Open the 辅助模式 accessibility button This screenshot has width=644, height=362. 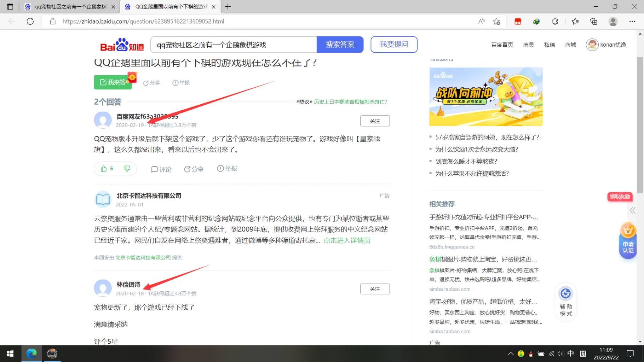click(x=565, y=302)
